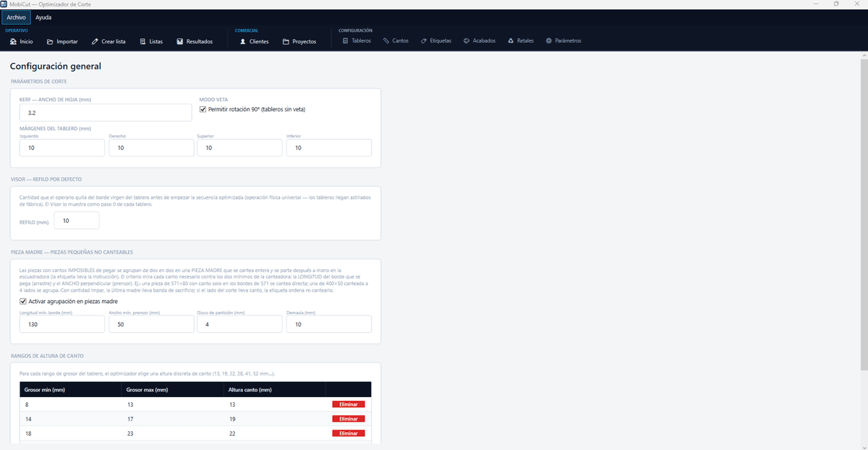Image resolution: width=868 pixels, height=450 pixels.
Task: Open the Resultados icon
Action: click(x=179, y=41)
